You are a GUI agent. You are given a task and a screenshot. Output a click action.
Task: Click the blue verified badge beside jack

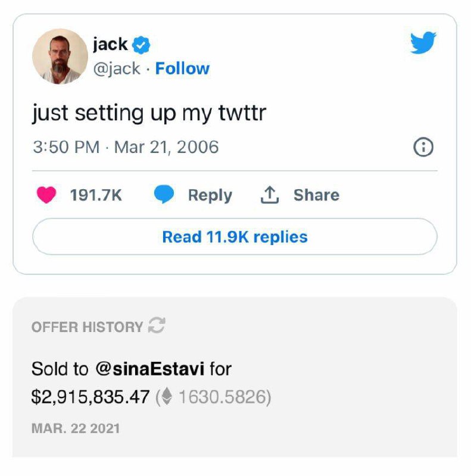141,45
